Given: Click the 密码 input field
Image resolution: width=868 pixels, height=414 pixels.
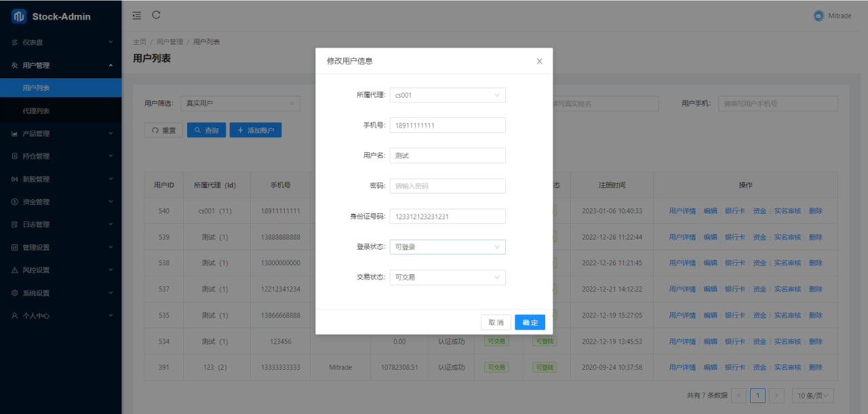Looking at the screenshot, I should (x=447, y=186).
